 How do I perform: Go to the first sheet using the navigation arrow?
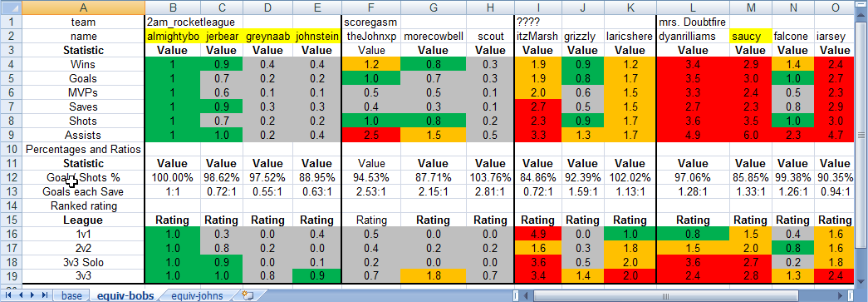(8, 295)
